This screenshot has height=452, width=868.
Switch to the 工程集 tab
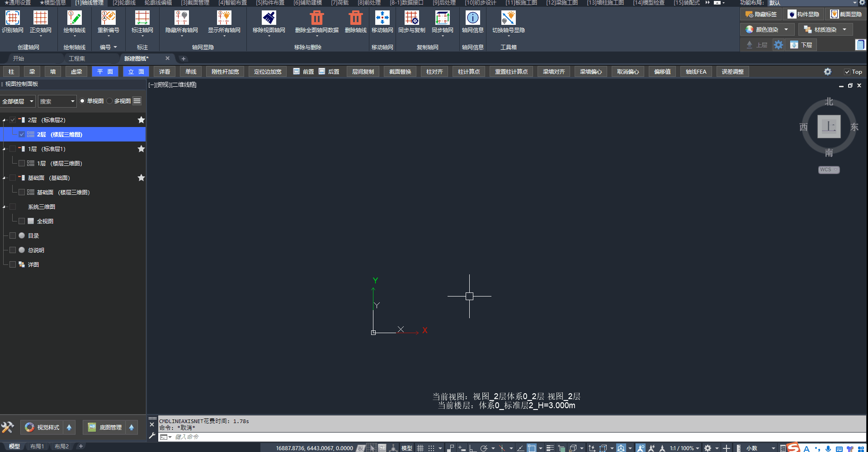[77, 59]
